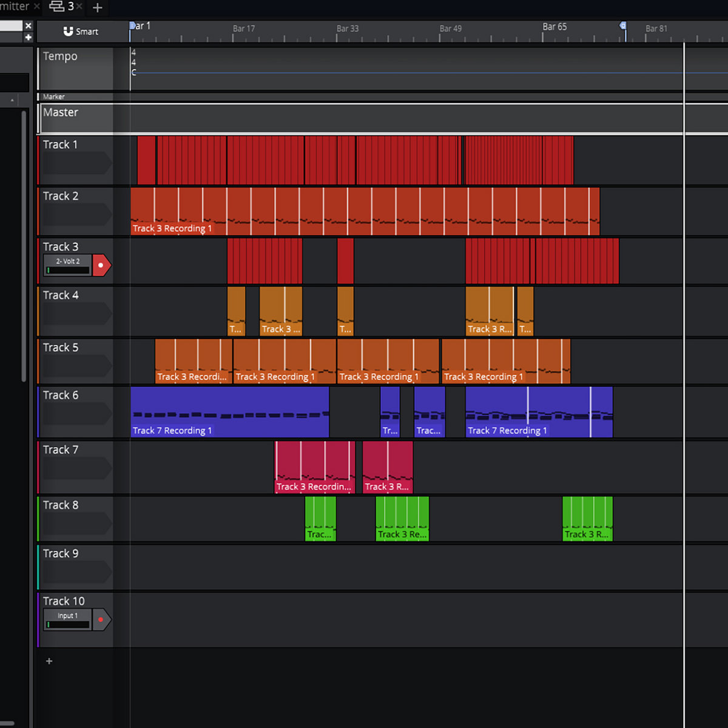Click the plus icon below Track 10
Viewport: 728px width, 728px height.
(x=49, y=661)
